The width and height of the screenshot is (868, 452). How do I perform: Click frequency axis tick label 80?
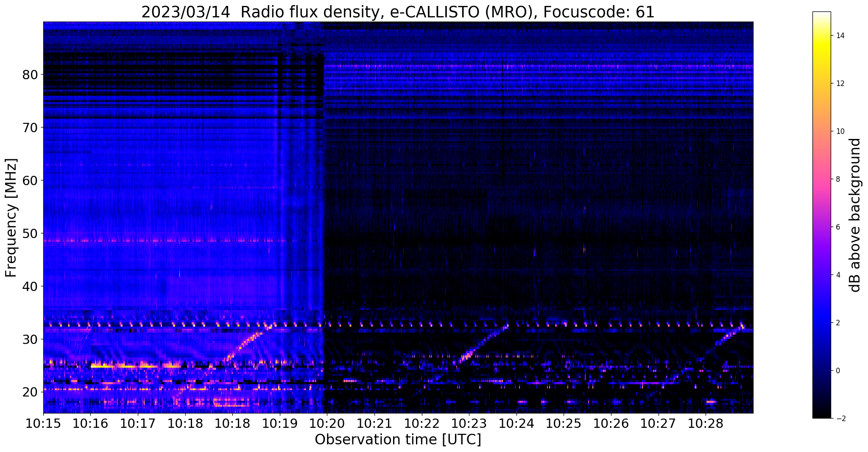pyautogui.click(x=30, y=75)
